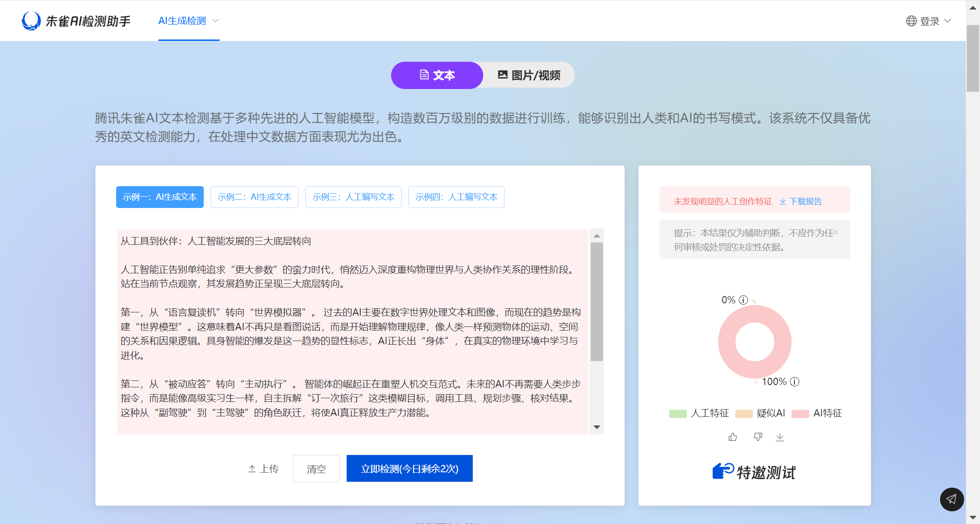Click the green 人工特征 legend swatch

pyautogui.click(x=678, y=414)
